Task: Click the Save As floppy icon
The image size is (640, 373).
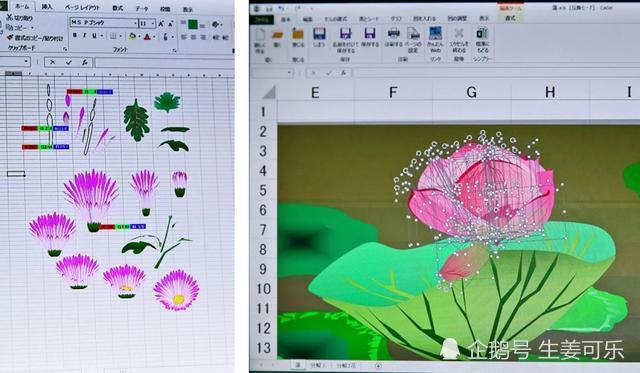Action: [345, 34]
